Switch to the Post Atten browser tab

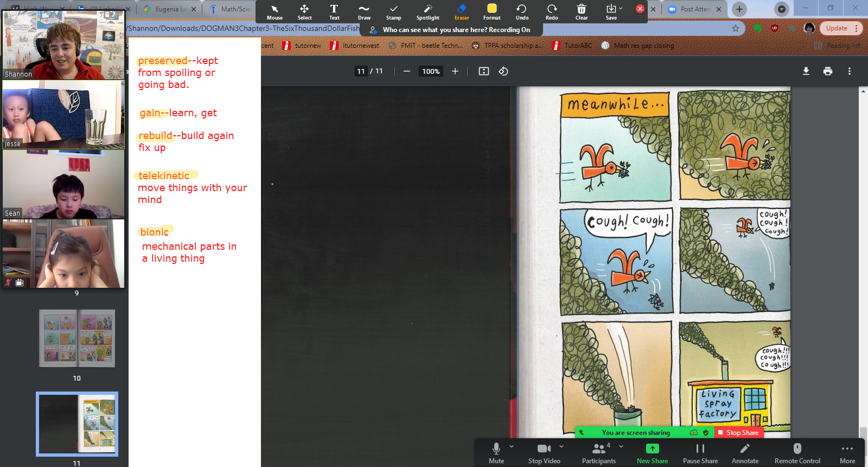pos(694,9)
